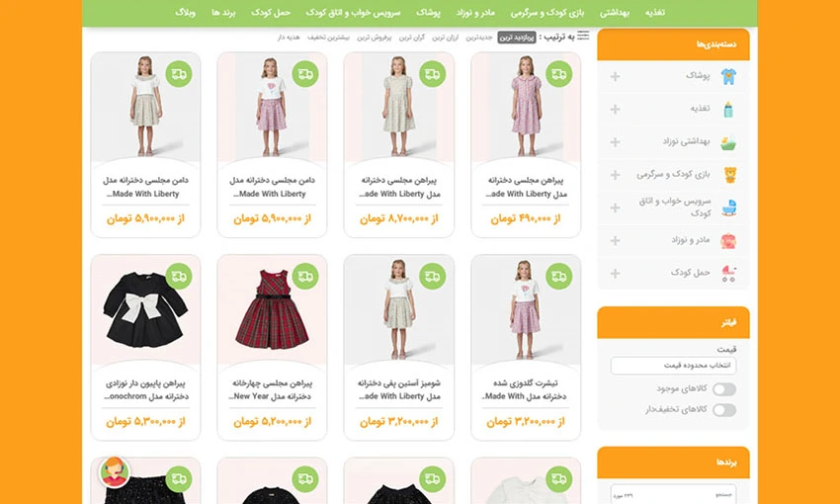Select the وبلاگ item in top navigation

tap(185, 12)
